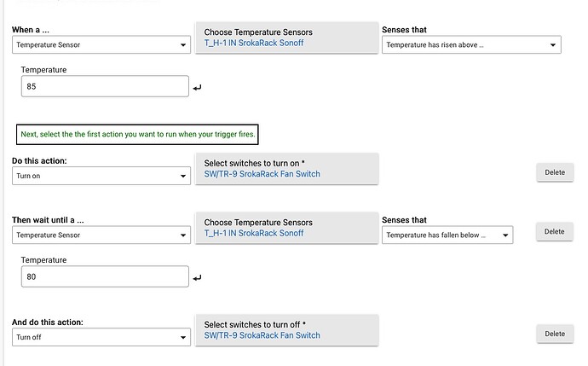
Task: Open the 'And do this action' Turn off dropdown
Action: click(x=101, y=337)
